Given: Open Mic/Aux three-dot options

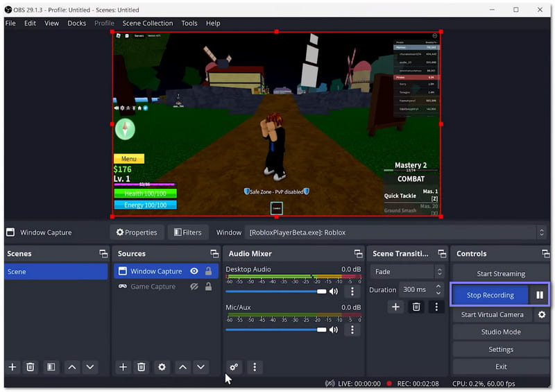Looking at the screenshot, I should point(352,330).
